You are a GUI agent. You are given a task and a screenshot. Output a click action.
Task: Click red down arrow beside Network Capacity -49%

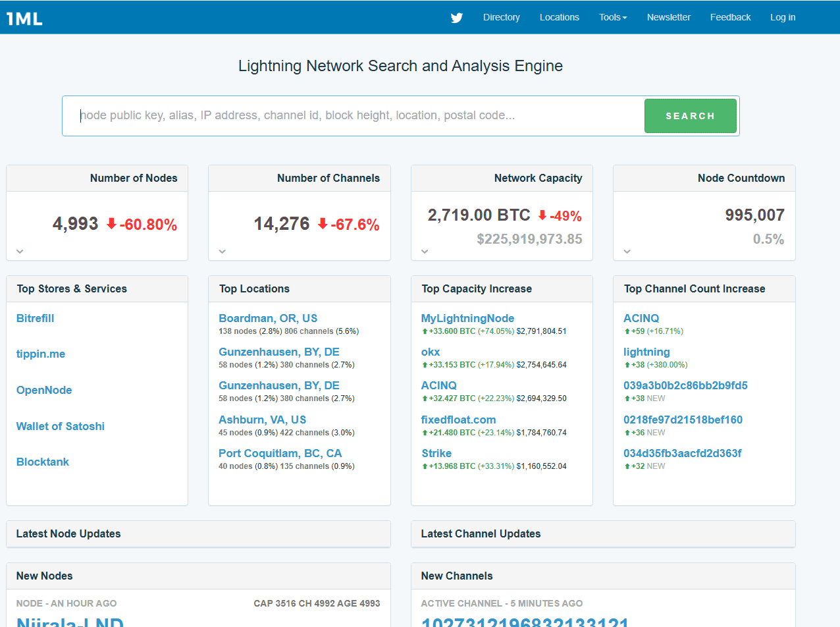pos(542,215)
